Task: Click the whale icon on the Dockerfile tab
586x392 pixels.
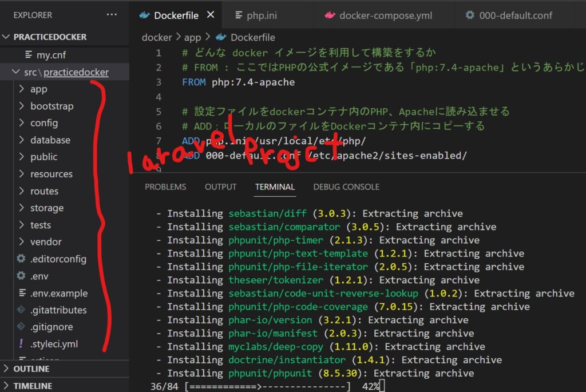Action: pos(144,16)
